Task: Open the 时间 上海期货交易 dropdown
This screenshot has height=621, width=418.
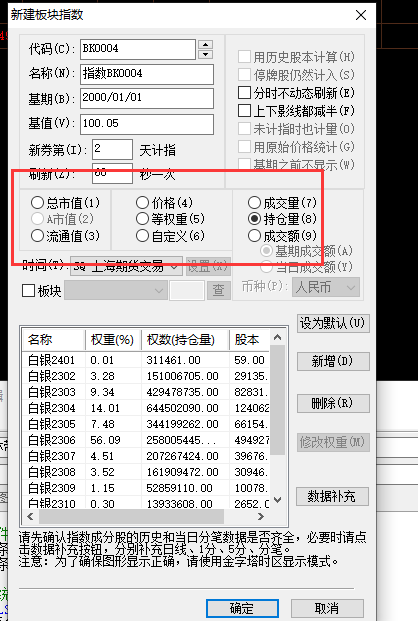Action: point(126,266)
